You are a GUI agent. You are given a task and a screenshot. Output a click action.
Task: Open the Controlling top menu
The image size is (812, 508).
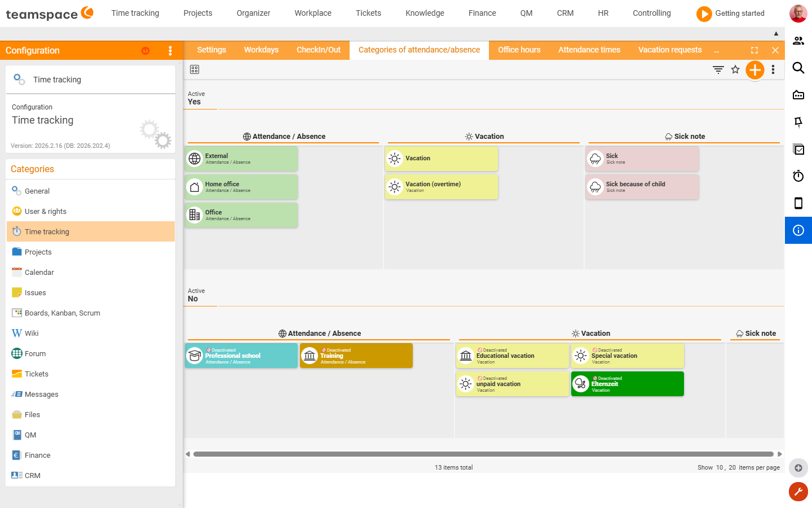pos(652,13)
